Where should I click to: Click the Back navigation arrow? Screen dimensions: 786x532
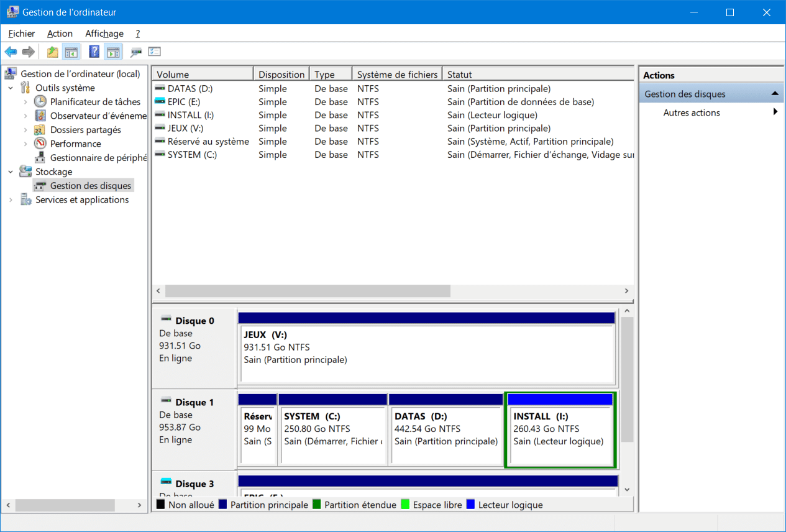[11, 52]
